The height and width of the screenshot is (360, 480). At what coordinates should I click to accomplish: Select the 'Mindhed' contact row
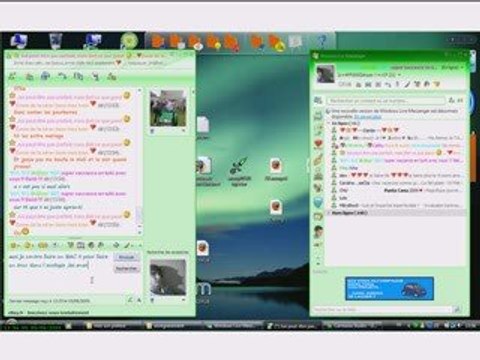(x=397, y=205)
